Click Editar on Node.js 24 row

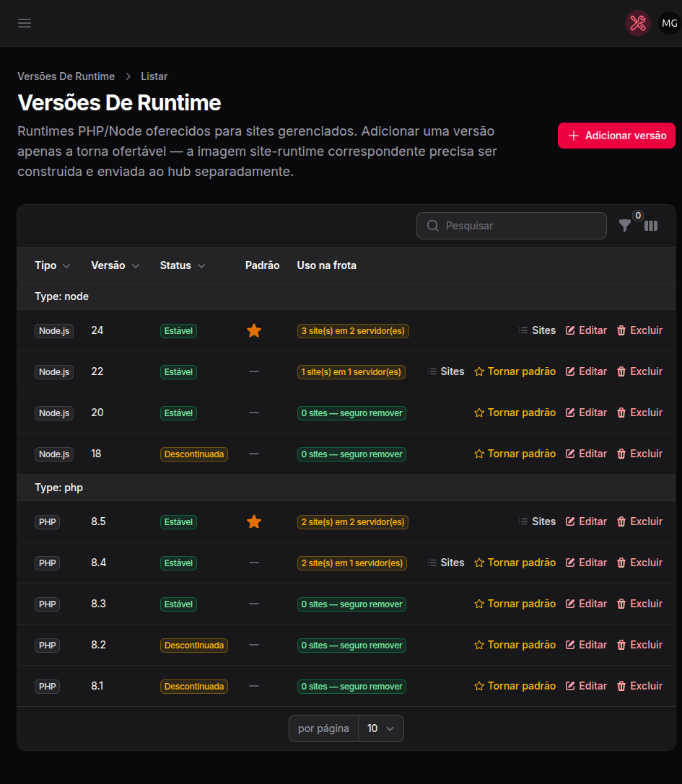pos(586,330)
